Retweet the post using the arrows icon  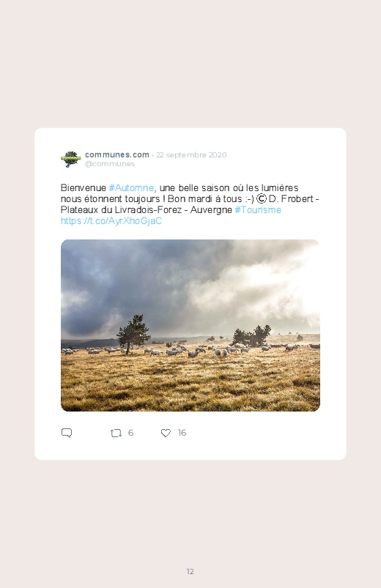click(x=116, y=433)
